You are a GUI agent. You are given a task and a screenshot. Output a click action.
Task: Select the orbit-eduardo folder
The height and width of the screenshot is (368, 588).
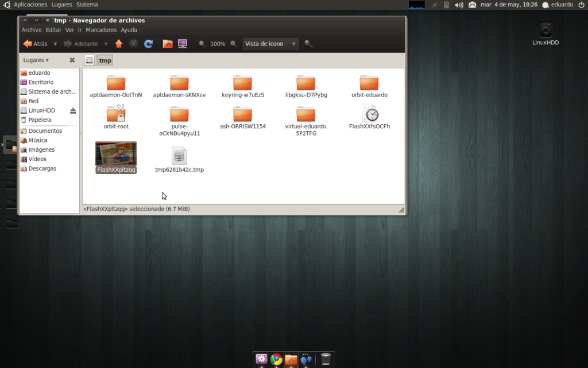369,86
